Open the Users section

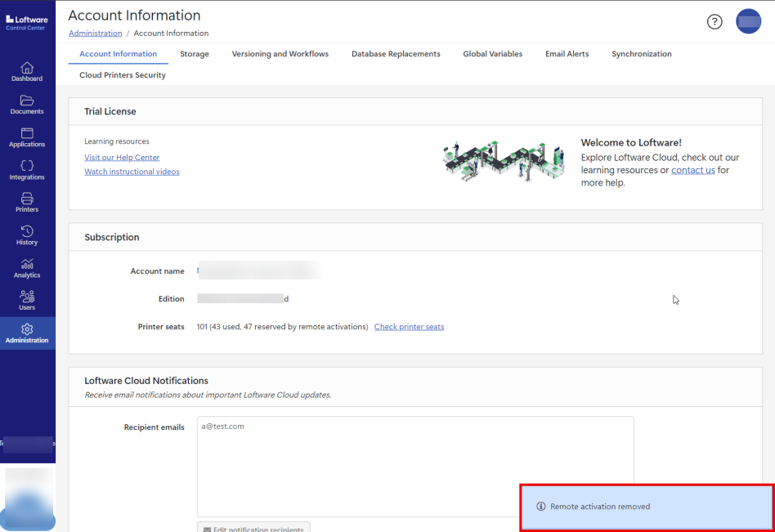click(27, 300)
